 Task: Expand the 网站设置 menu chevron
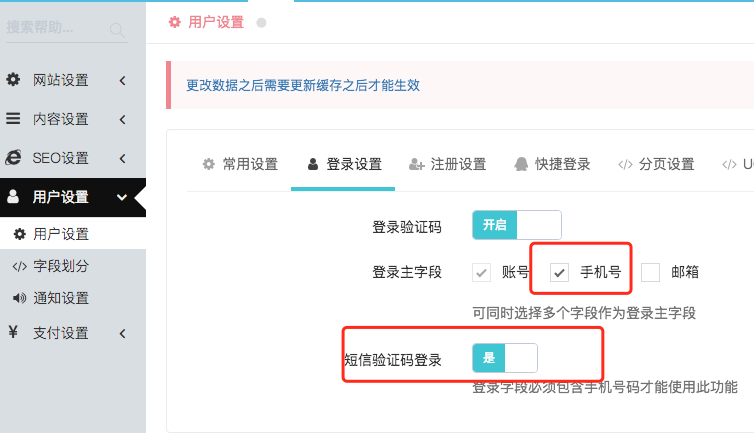pyautogui.click(x=123, y=80)
